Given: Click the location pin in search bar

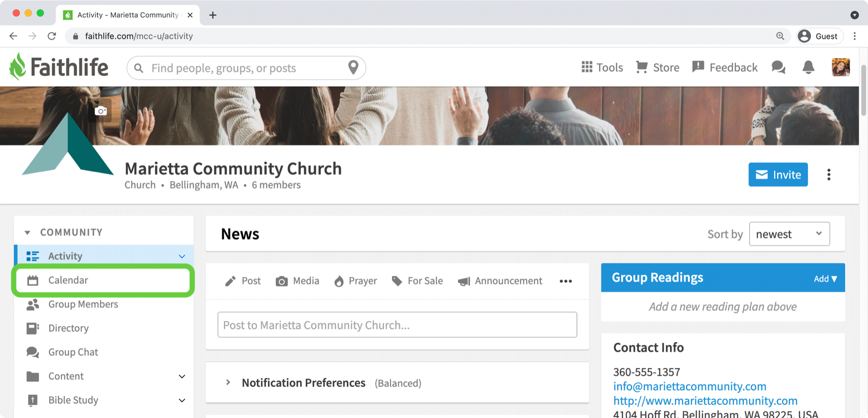Looking at the screenshot, I should point(353,67).
